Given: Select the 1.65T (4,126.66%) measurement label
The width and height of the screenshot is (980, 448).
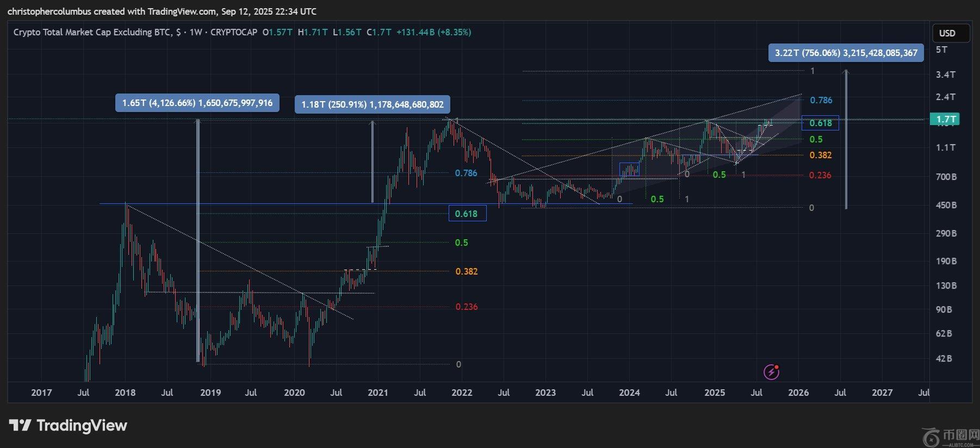Looking at the screenshot, I should click(197, 103).
